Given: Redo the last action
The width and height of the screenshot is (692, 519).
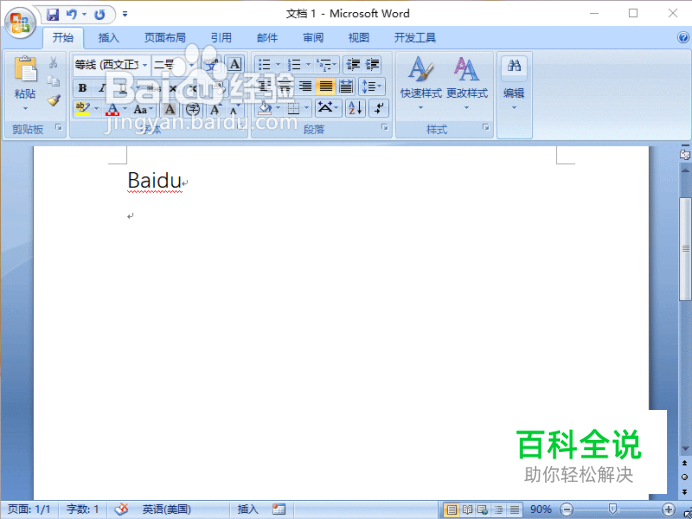Looking at the screenshot, I should pos(100,15).
